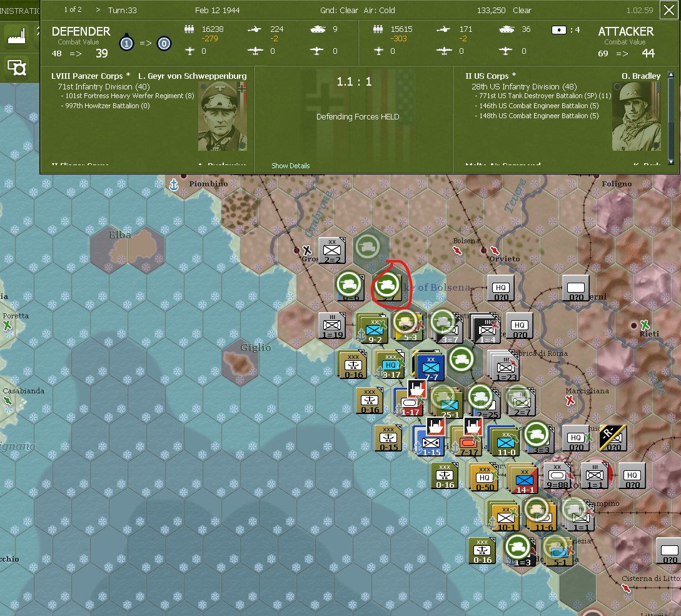
Task: Select the II US Corps entry
Action: 491,76
